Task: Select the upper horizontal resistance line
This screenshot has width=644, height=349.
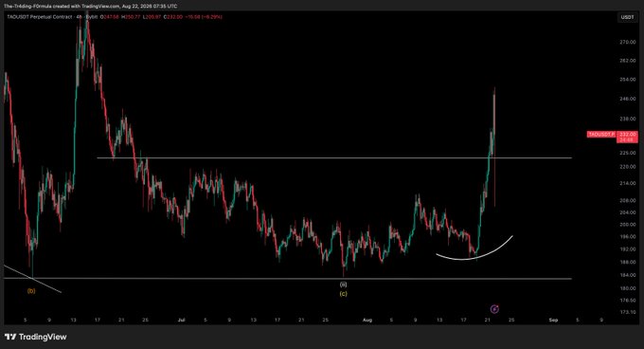Action: coord(334,157)
